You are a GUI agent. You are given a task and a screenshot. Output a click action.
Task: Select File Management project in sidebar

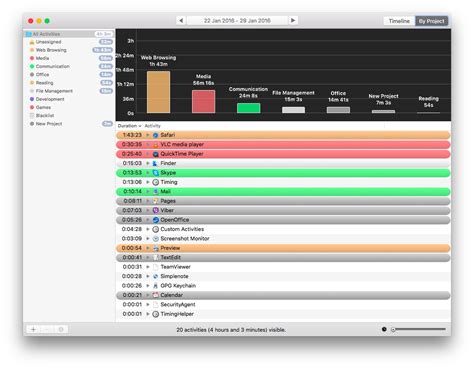click(x=69, y=91)
